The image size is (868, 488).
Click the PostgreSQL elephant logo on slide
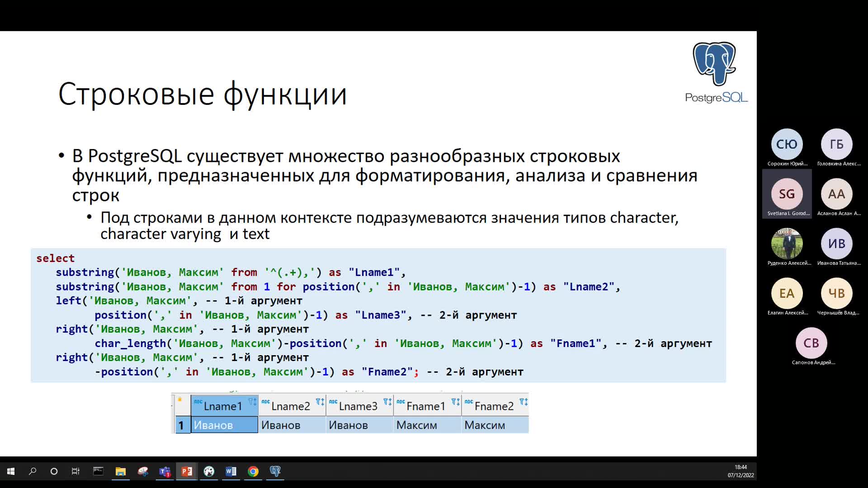click(x=714, y=64)
